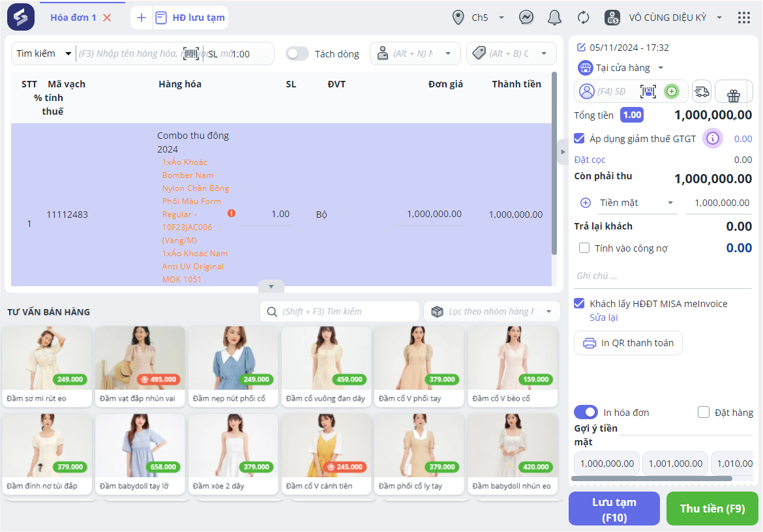Open the salesperson (Alt + N) dropdown arrow
763x532 pixels.
(447, 53)
